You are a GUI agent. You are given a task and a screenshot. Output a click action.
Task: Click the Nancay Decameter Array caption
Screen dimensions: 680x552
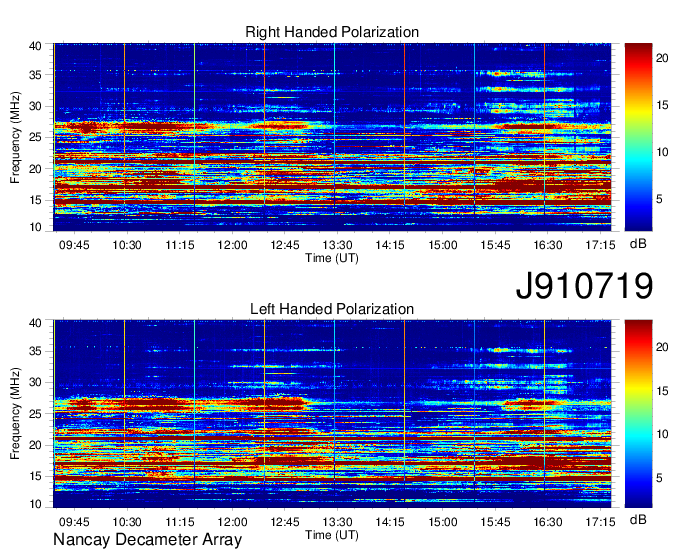[147, 539]
